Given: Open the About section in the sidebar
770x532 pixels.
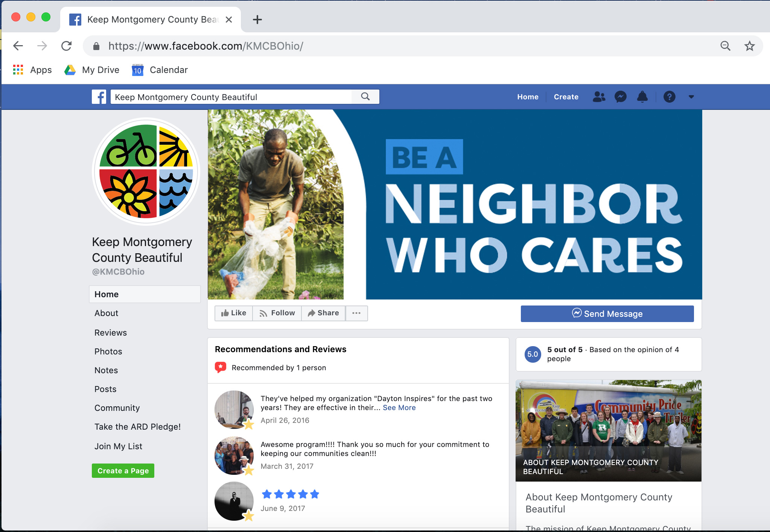Looking at the screenshot, I should click(107, 313).
